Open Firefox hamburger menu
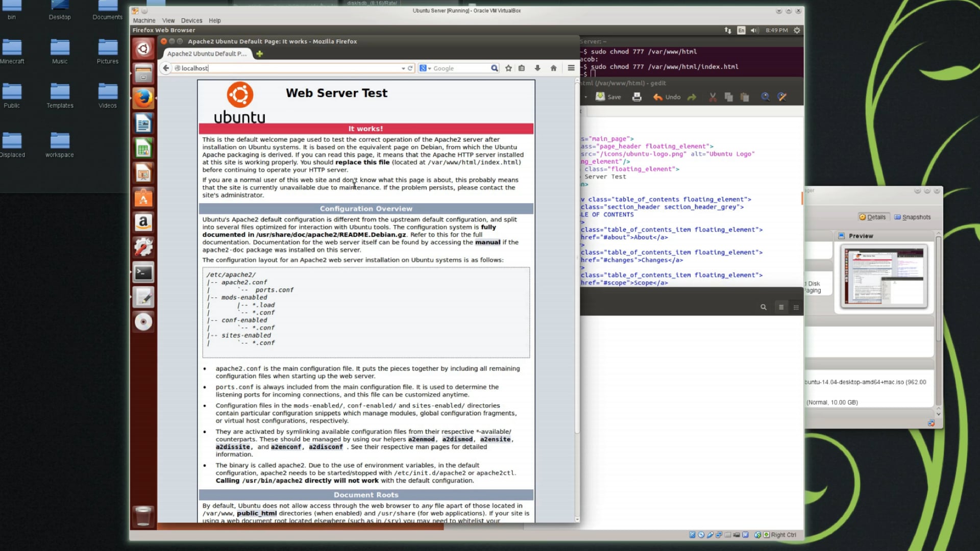980x551 pixels. 571,68
